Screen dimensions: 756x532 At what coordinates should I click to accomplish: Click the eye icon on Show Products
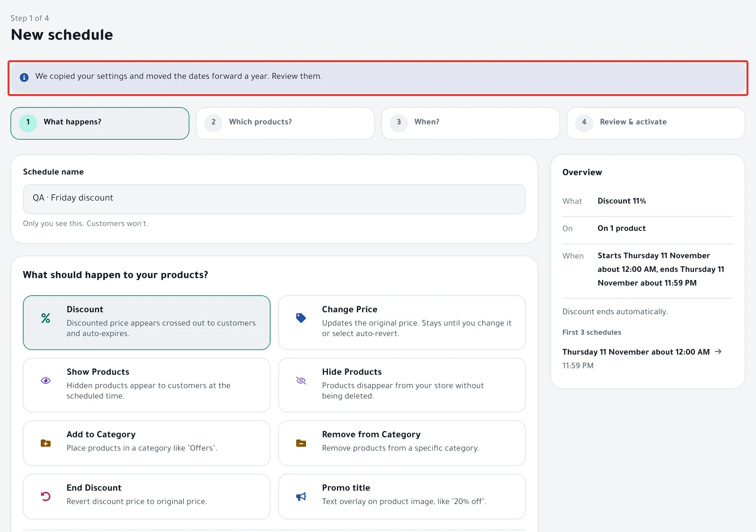[45, 381]
